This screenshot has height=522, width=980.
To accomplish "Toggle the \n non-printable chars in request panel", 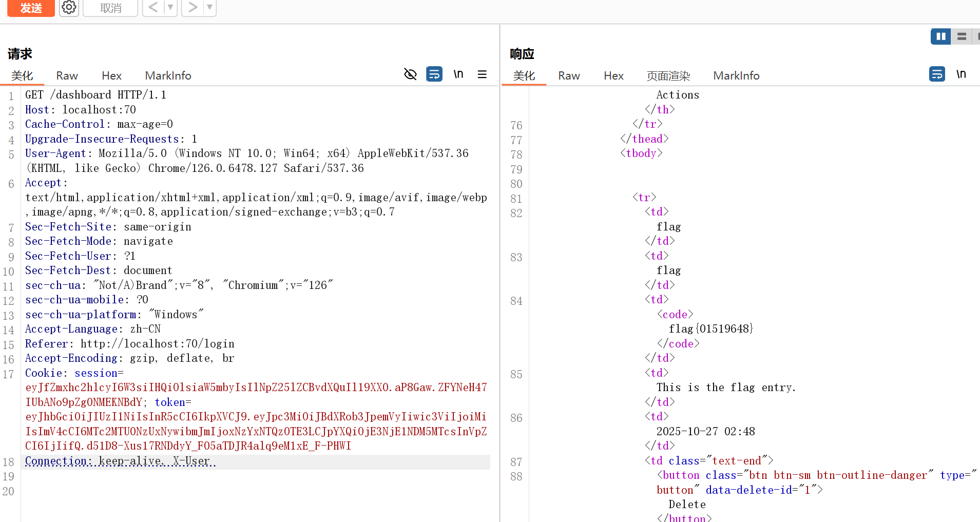I will coord(458,74).
